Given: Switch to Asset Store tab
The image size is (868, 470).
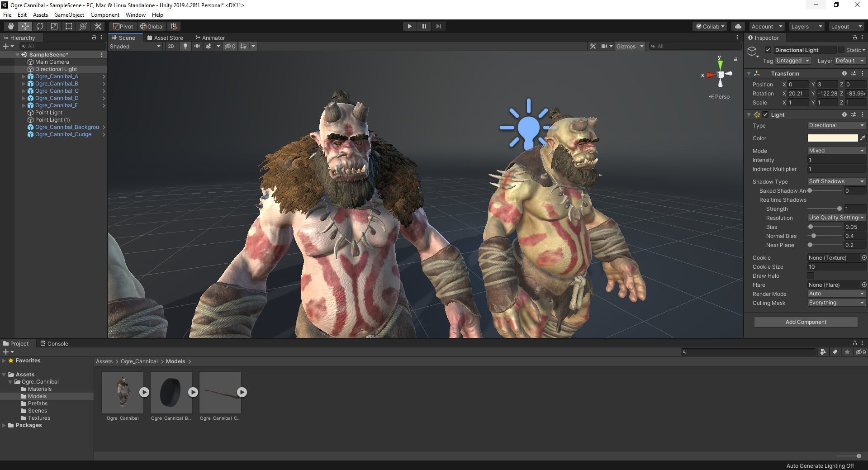Looking at the screenshot, I should pos(165,38).
